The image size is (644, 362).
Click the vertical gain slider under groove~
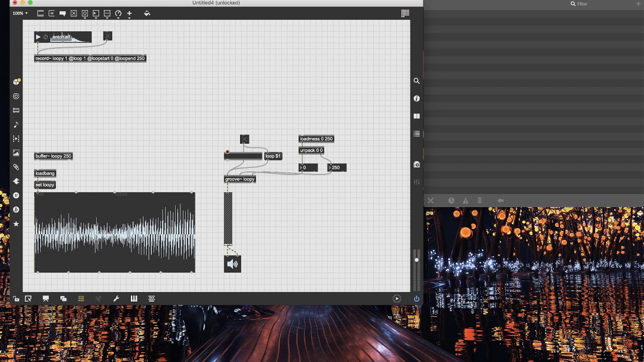click(228, 219)
